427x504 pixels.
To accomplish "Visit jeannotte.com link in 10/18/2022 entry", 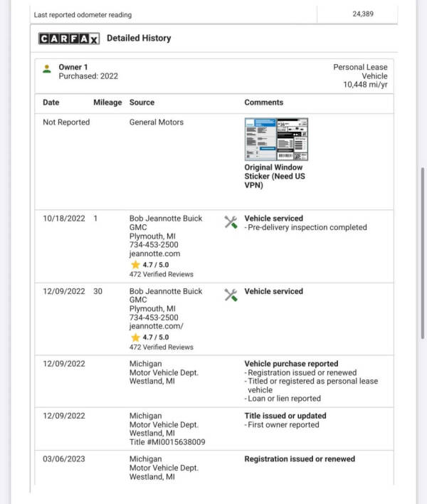I will coord(154,253).
